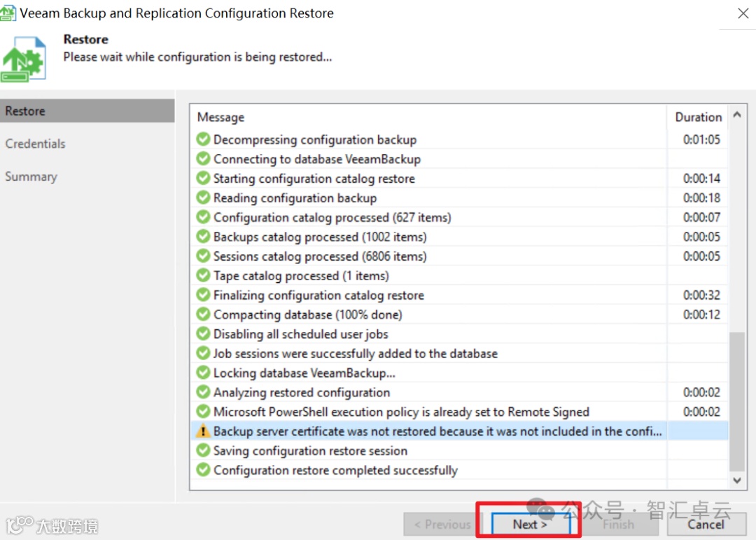Image resolution: width=756 pixels, height=540 pixels.
Task: Click the 0:01:05 duration value
Action: [x=701, y=139]
